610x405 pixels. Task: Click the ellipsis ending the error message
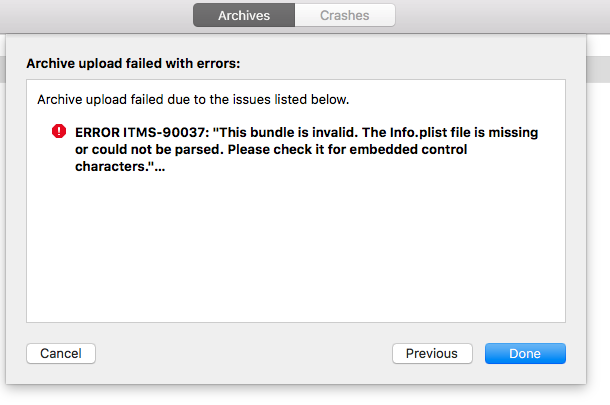(160, 167)
